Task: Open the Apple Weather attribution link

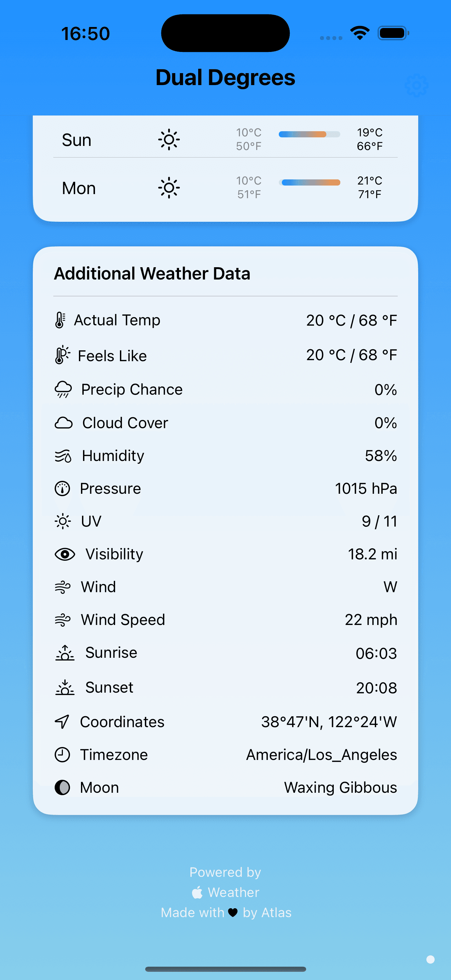Action: point(225,892)
